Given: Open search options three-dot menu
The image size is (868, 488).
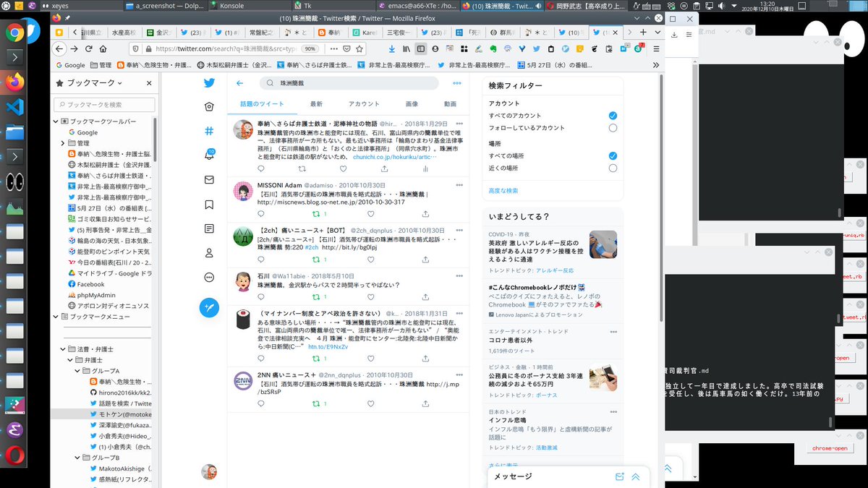Looking at the screenshot, I should click(457, 83).
